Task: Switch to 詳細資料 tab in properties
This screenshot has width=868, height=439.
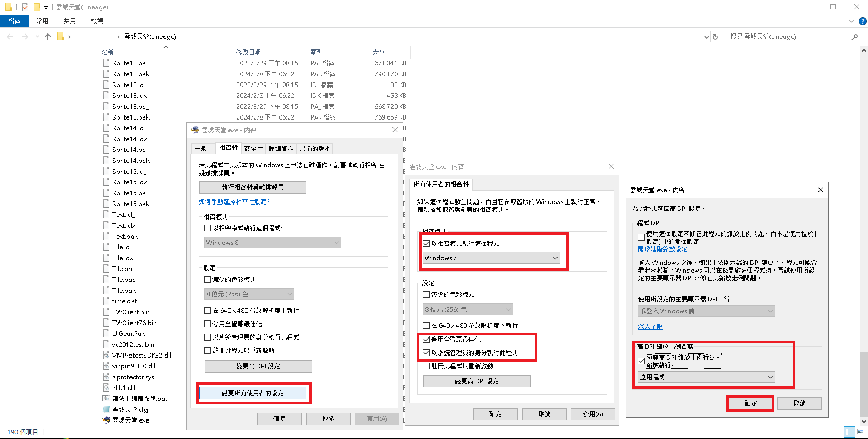Action: (x=281, y=148)
